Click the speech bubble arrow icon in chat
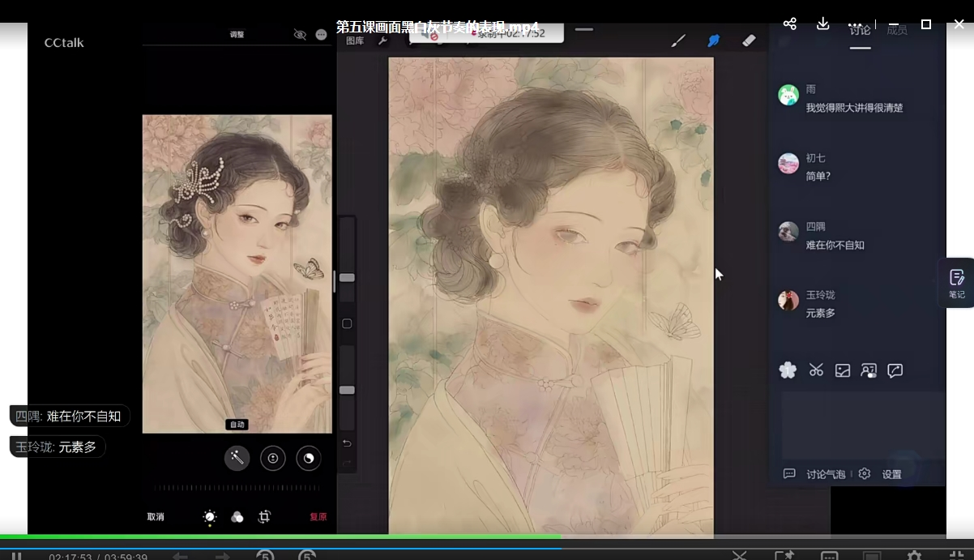 (895, 370)
